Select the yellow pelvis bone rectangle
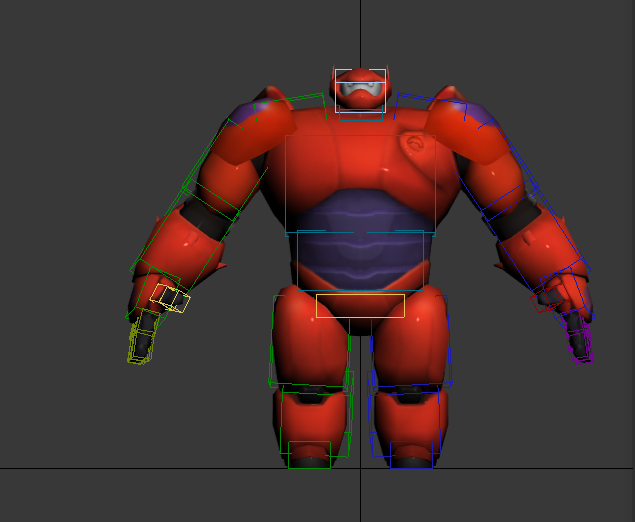Image resolution: width=635 pixels, height=522 pixels. click(360, 306)
